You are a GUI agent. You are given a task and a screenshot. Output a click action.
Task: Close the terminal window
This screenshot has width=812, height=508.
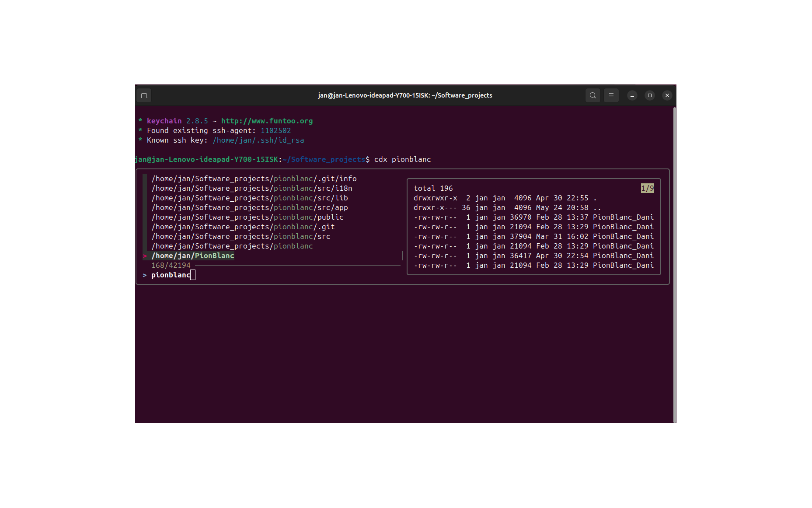[x=667, y=95]
